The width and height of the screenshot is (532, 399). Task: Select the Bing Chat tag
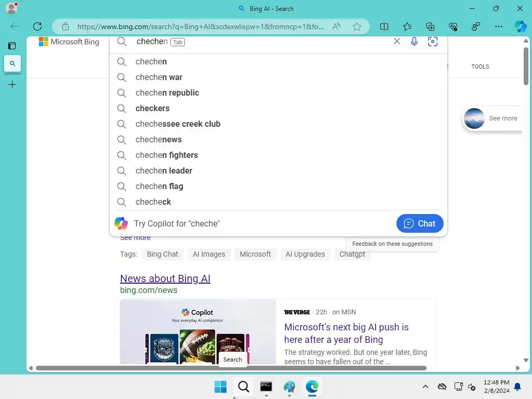tap(162, 254)
